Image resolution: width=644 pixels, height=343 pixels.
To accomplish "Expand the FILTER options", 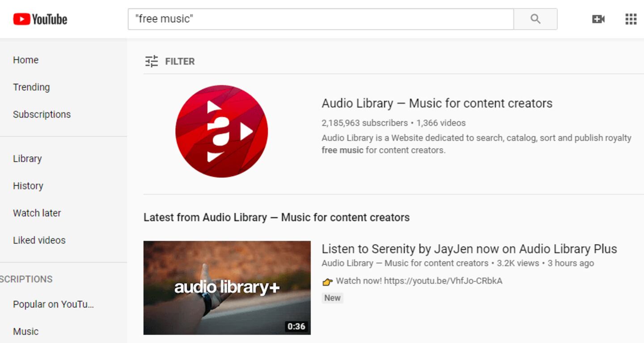I will (180, 61).
